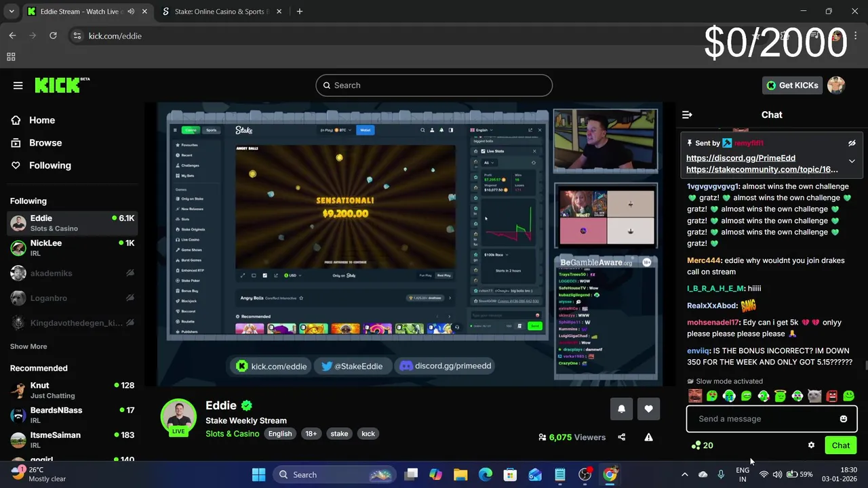Open the Wi-Fi, volume and battery quick settings
Screen dimensions: 868x488
click(785, 474)
